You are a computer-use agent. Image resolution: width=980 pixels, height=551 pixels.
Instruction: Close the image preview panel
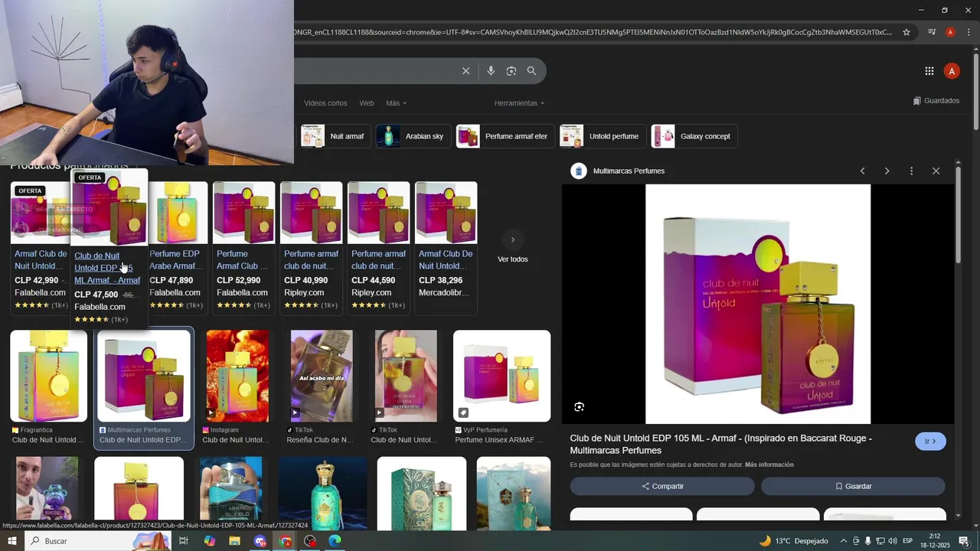coord(936,171)
